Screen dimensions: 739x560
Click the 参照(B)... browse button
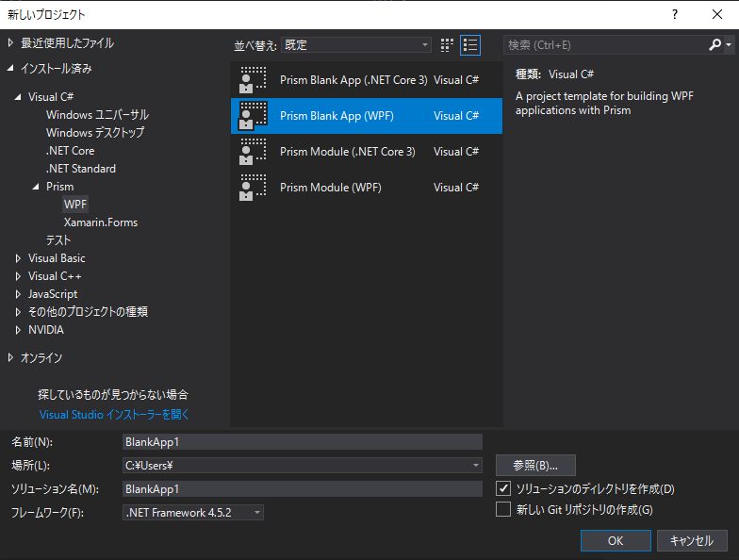(535, 466)
